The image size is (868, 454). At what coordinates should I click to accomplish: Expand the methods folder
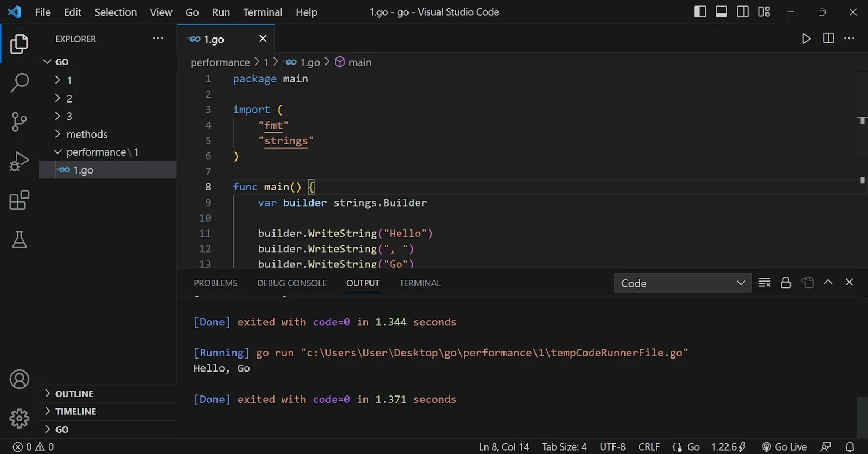108,134
